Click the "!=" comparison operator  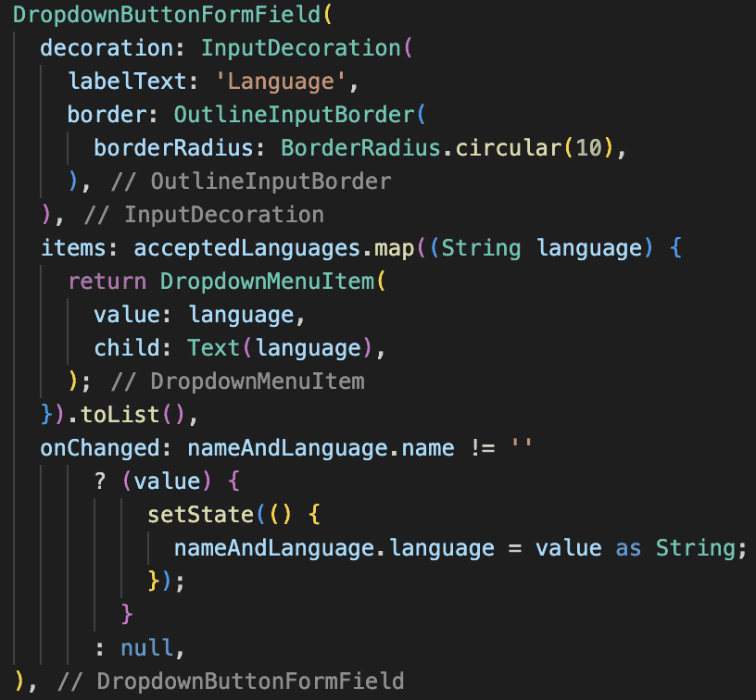(x=482, y=448)
